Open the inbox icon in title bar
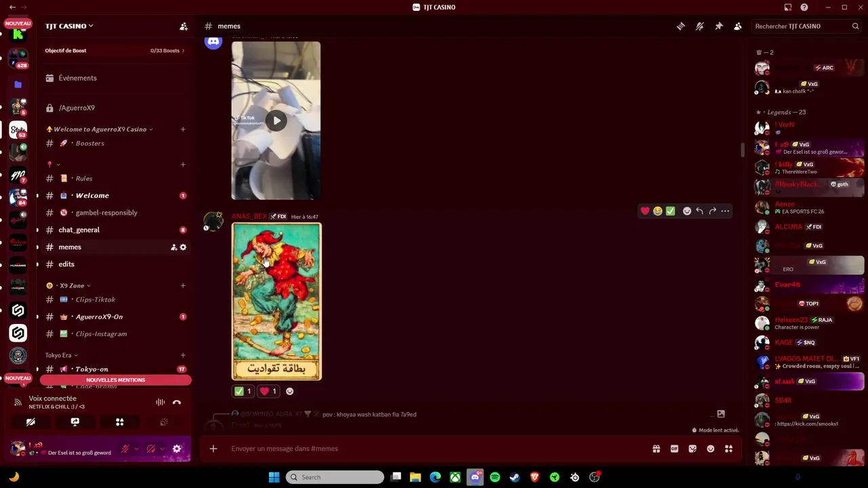The height and width of the screenshot is (488, 868). point(788,7)
